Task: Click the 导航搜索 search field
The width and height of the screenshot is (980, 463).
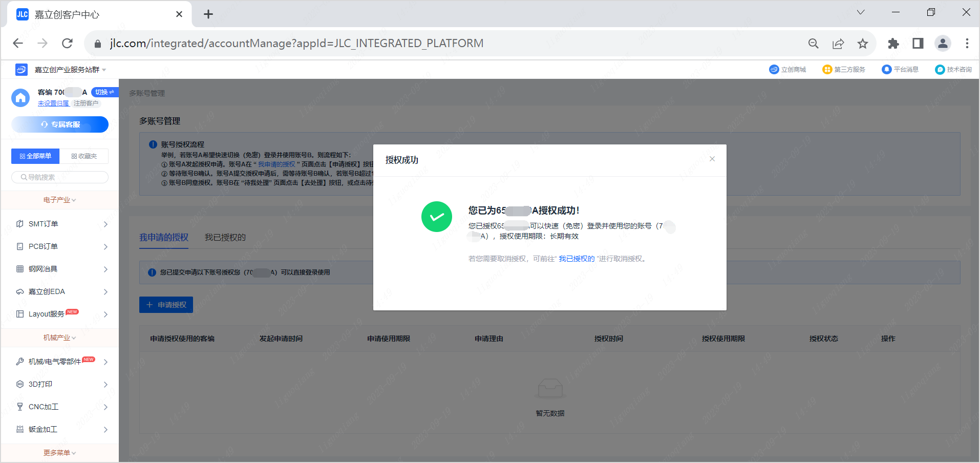Action: 60,177
